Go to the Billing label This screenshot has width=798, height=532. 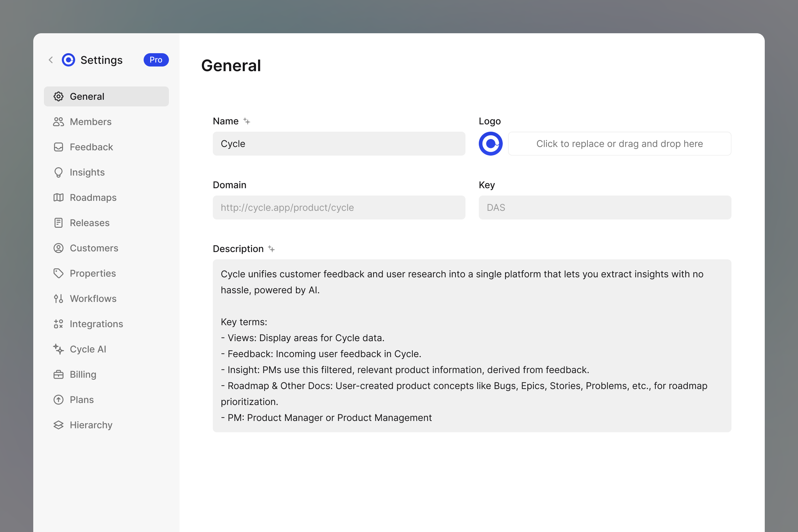(83, 375)
